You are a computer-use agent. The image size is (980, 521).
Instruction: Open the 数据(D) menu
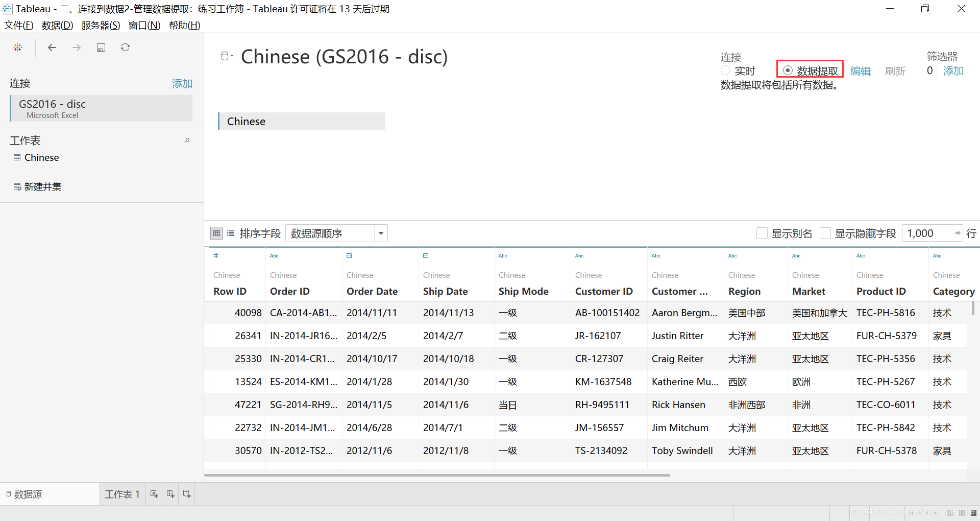tap(57, 26)
